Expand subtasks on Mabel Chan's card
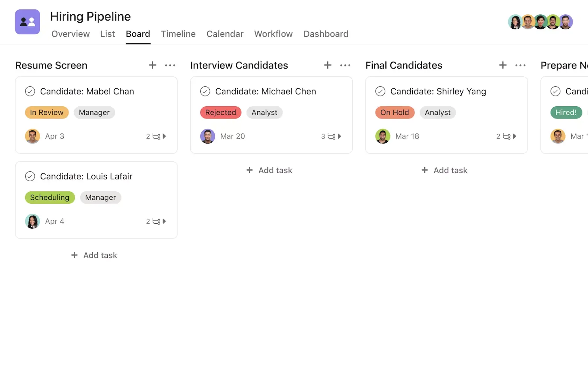 164,136
